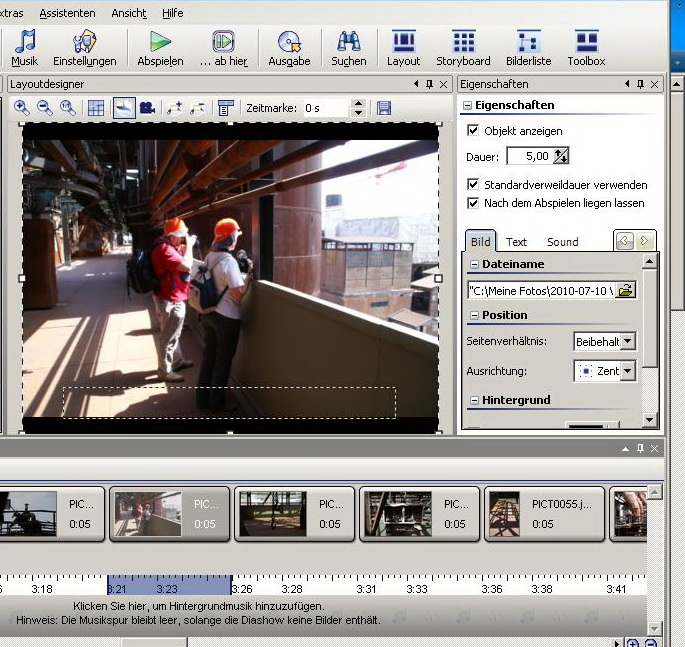Open the Toolbox panel
Image resolution: width=685 pixels, height=647 pixels.
tap(586, 47)
